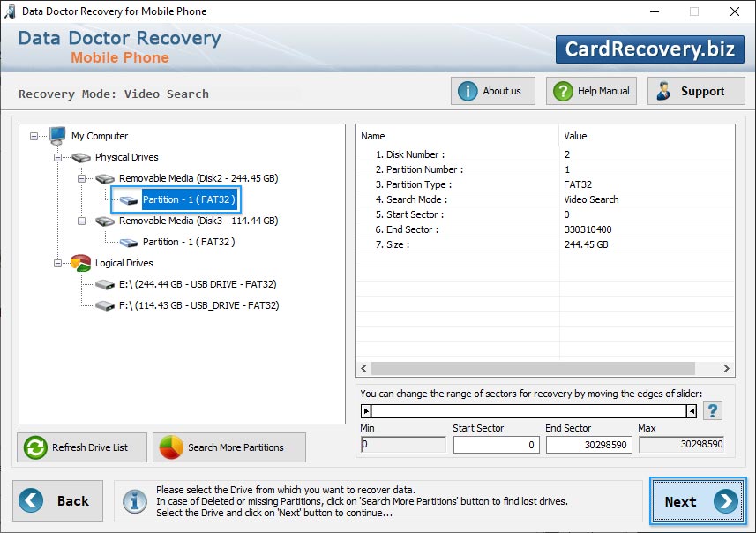This screenshot has width=756, height=533.
Task: Select Removable Media Disk2 - 244.45 GB
Action: (x=198, y=178)
